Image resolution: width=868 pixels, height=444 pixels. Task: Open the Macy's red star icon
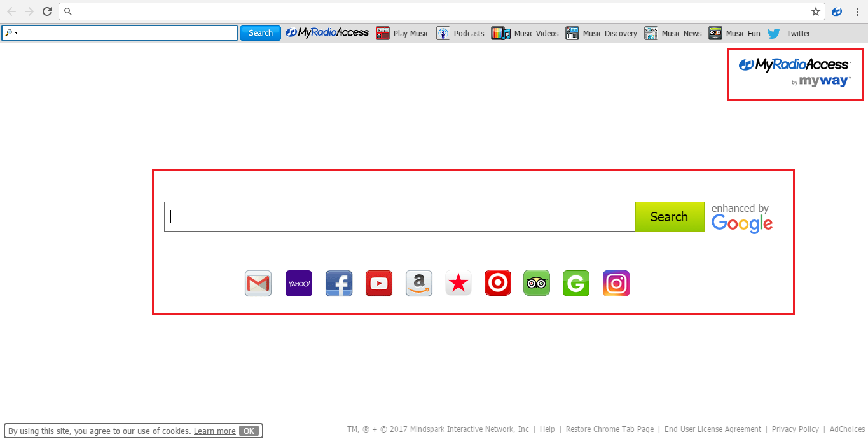click(458, 283)
